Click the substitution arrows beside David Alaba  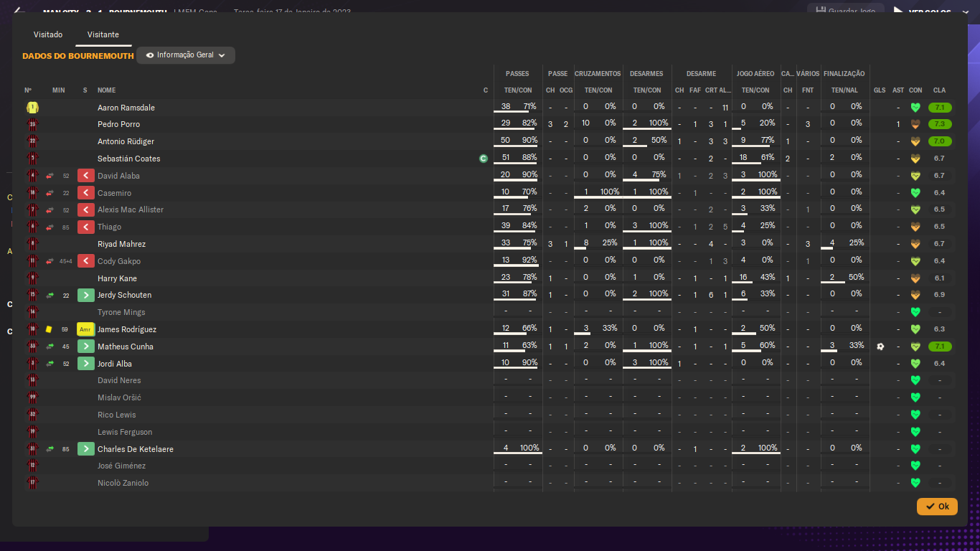tap(50, 176)
